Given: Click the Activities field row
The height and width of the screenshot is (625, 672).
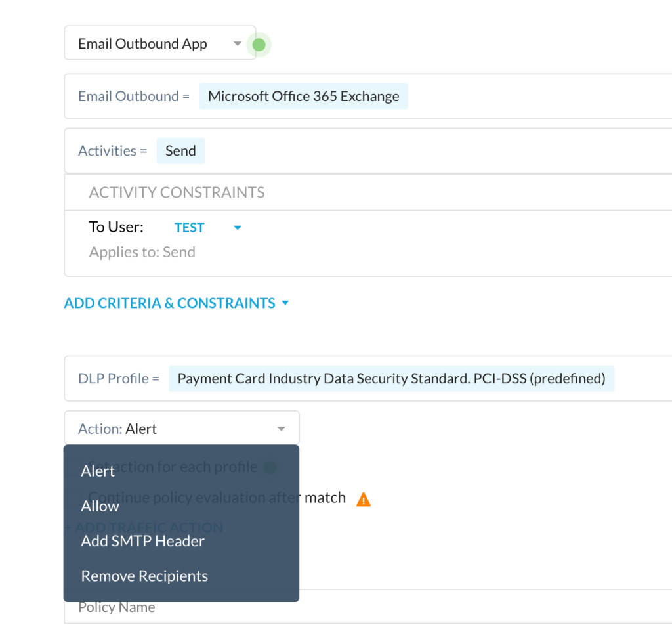Looking at the screenshot, I should click(x=368, y=151).
